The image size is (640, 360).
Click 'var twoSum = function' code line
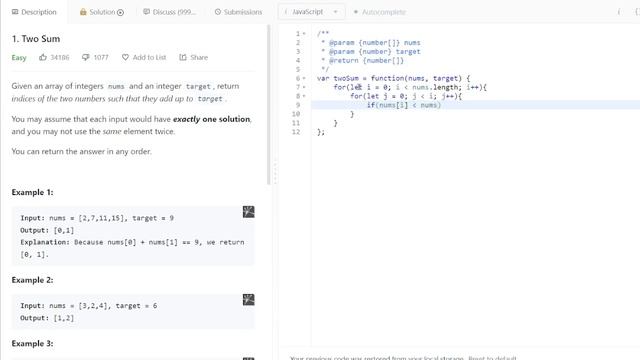point(393,78)
